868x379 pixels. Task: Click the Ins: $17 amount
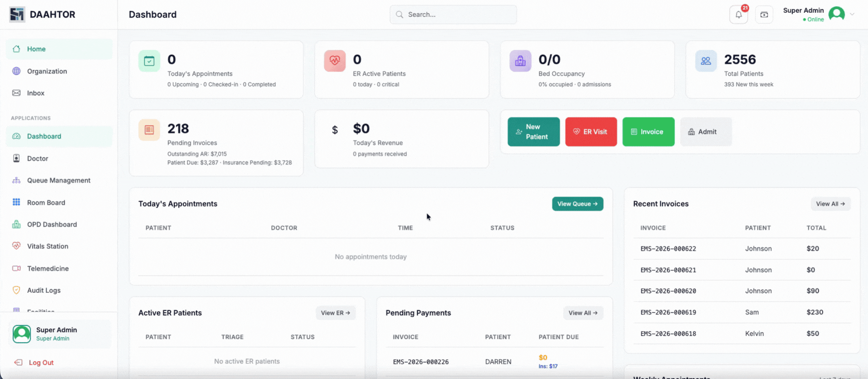(548, 366)
